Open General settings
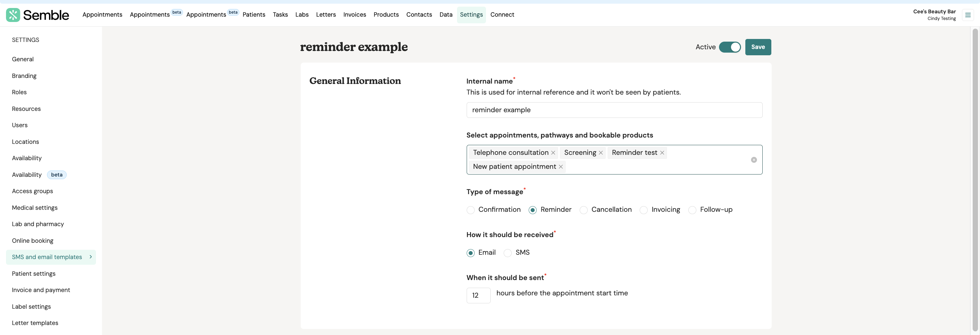The image size is (980, 335). [x=23, y=59]
